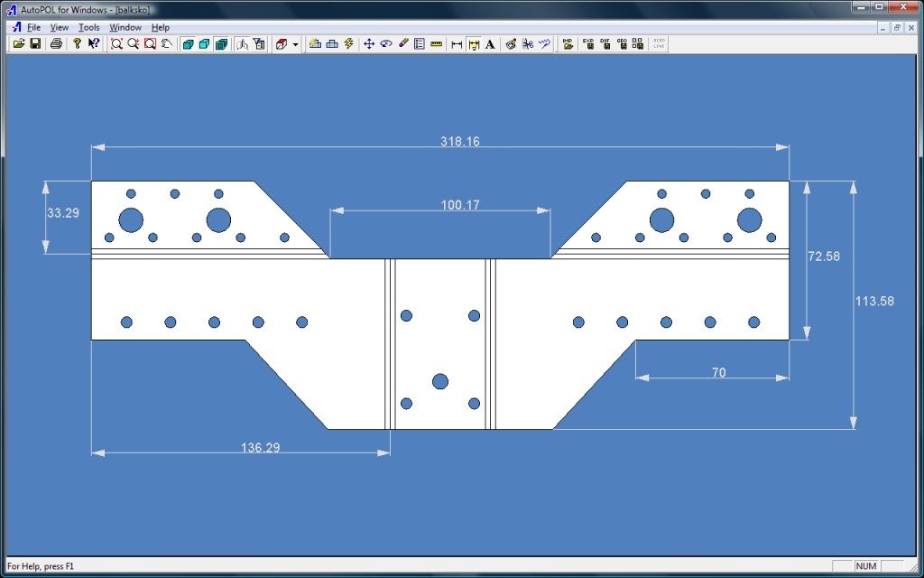Click the EXP export icon
This screenshot has height=578, width=924.
click(x=588, y=43)
